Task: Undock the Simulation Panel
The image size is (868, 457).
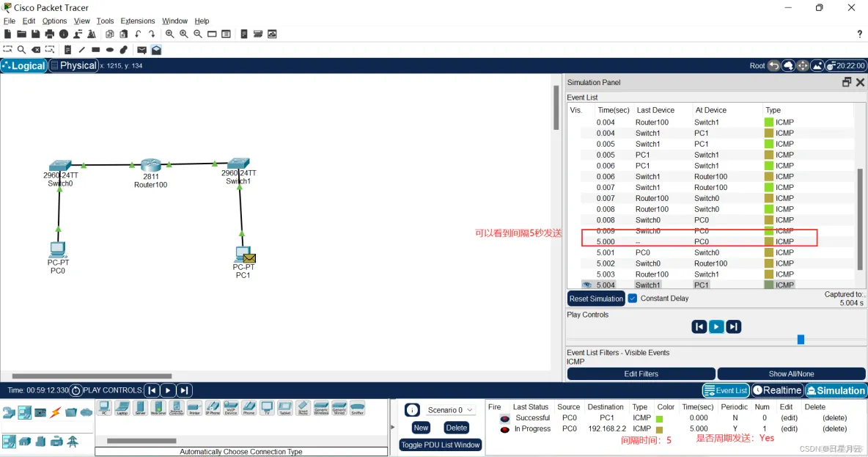Action: [847, 82]
